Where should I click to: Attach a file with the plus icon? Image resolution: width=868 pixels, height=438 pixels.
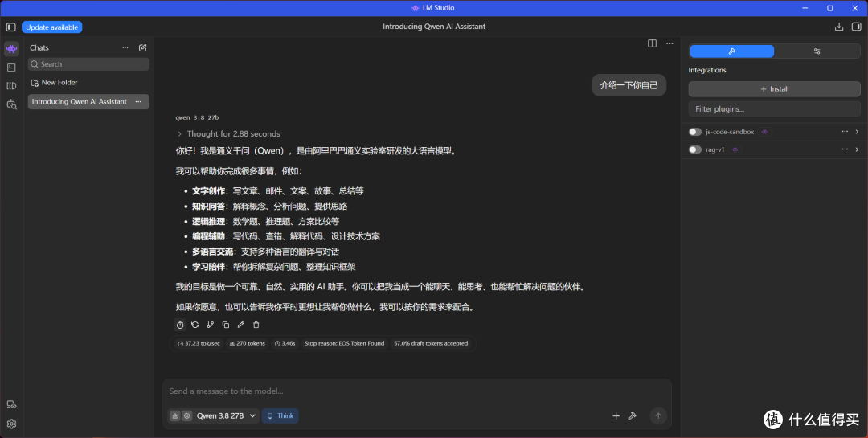pyautogui.click(x=616, y=415)
